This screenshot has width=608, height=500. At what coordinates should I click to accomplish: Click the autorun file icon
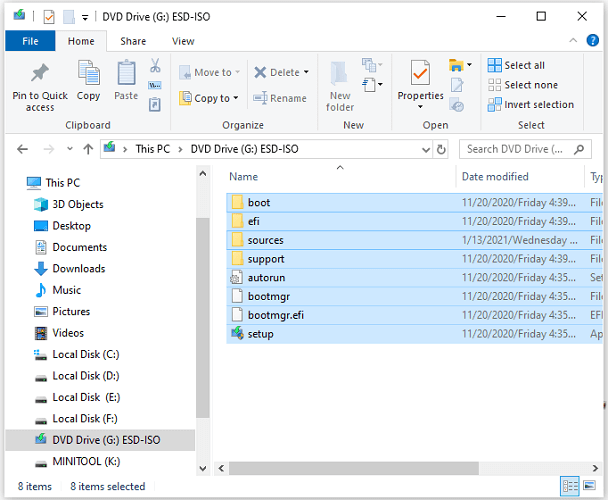pos(237,277)
